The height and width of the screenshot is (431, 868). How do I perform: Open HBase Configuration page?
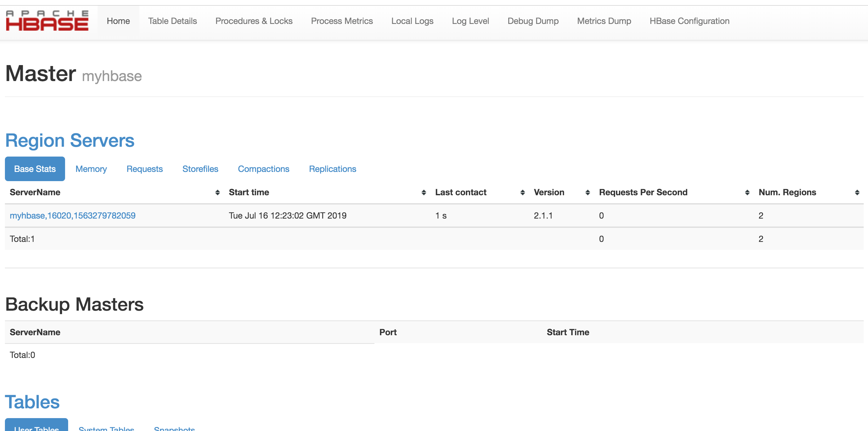689,21
